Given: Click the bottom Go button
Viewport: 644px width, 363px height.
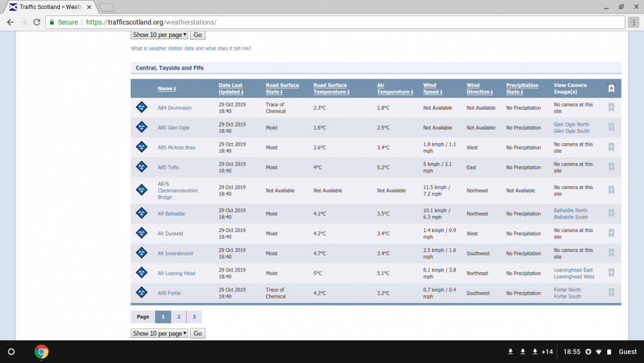Looking at the screenshot, I should tap(198, 333).
